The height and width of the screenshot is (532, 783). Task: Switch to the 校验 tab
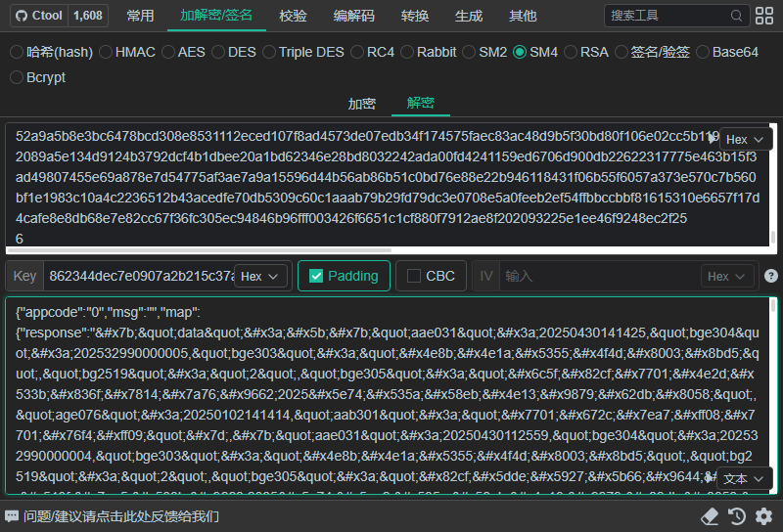293,16
